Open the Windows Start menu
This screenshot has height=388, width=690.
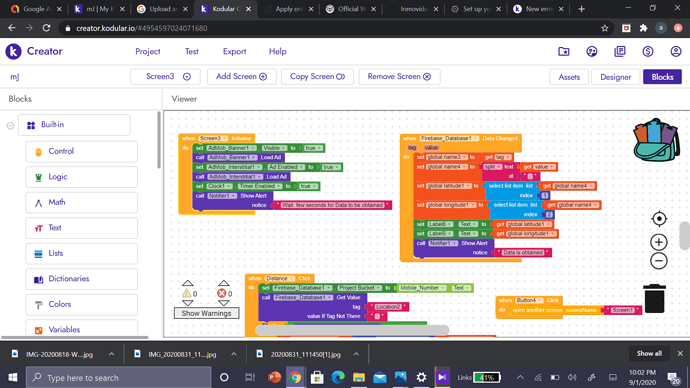pyautogui.click(x=12, y=377)
